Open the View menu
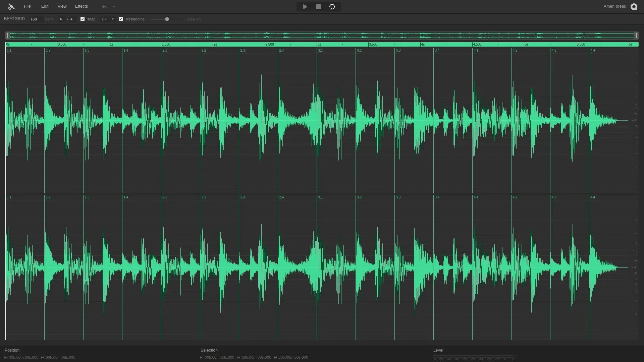The width and height of the screenshot is (644, 362). point(62,6)
